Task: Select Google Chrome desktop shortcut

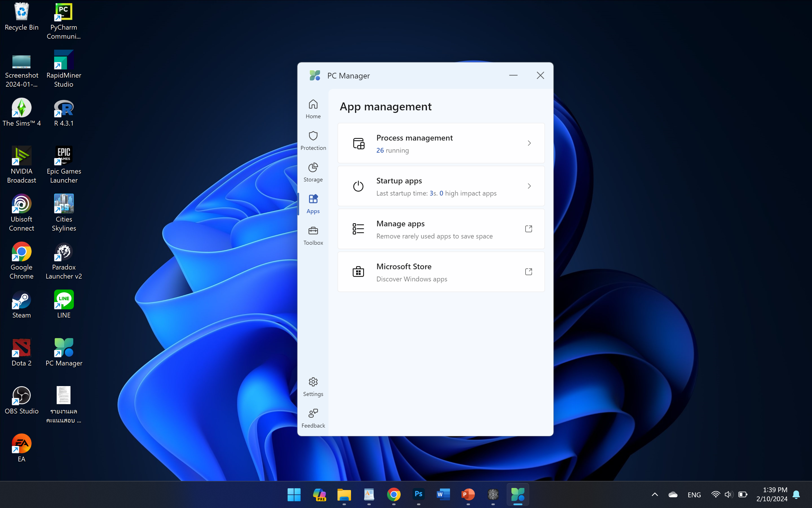Action: tap(21, 261)
